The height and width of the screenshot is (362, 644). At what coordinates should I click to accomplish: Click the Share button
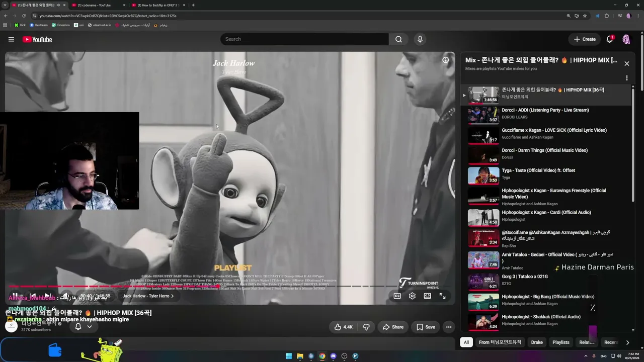pyautogui.click(x=393, y=327)
